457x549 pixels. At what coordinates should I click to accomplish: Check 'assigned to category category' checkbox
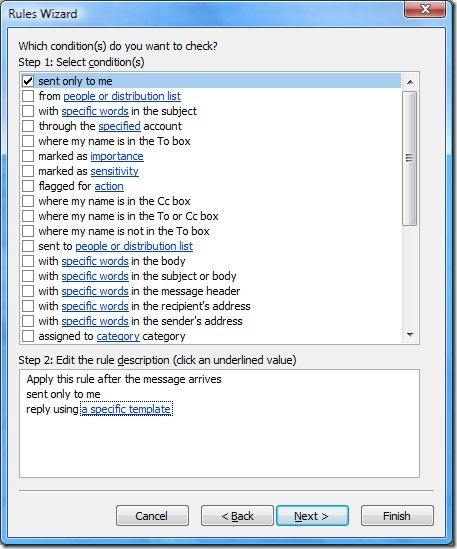click(x=28, y=336)
